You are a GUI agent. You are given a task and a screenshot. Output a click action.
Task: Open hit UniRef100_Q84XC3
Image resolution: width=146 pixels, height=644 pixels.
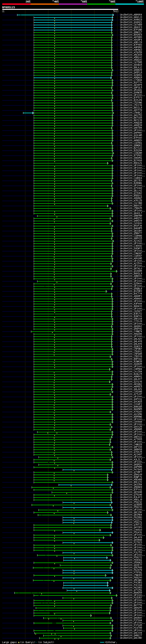(x=131, y=27)
